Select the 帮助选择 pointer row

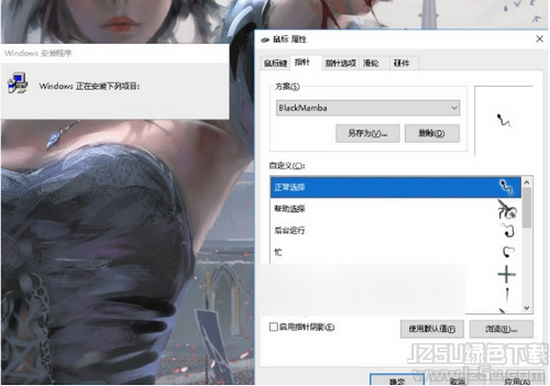click(396, 209)
